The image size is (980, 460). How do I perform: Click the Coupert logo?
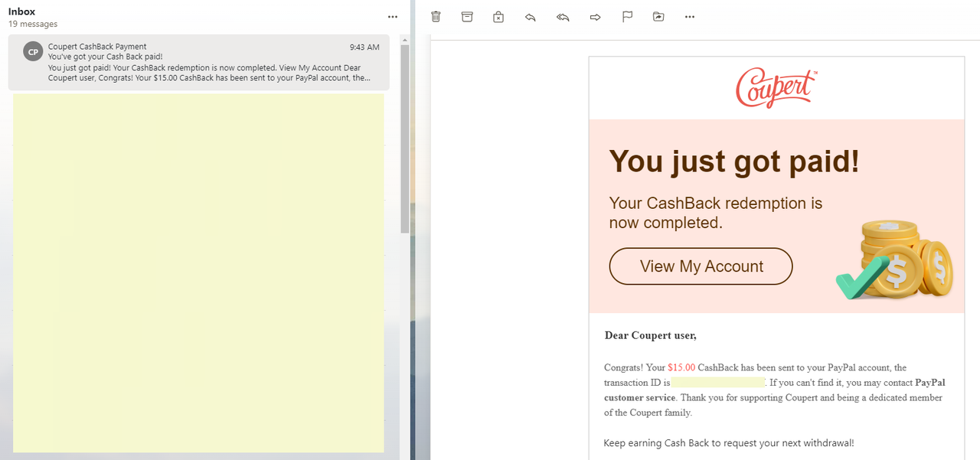(x=776, y=88)
